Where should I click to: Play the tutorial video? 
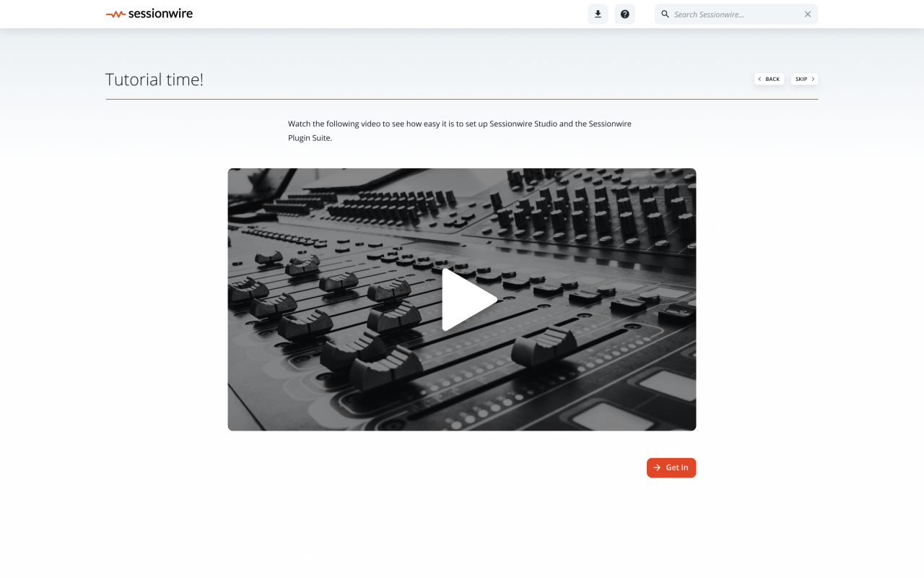click(x=468, y=300)
